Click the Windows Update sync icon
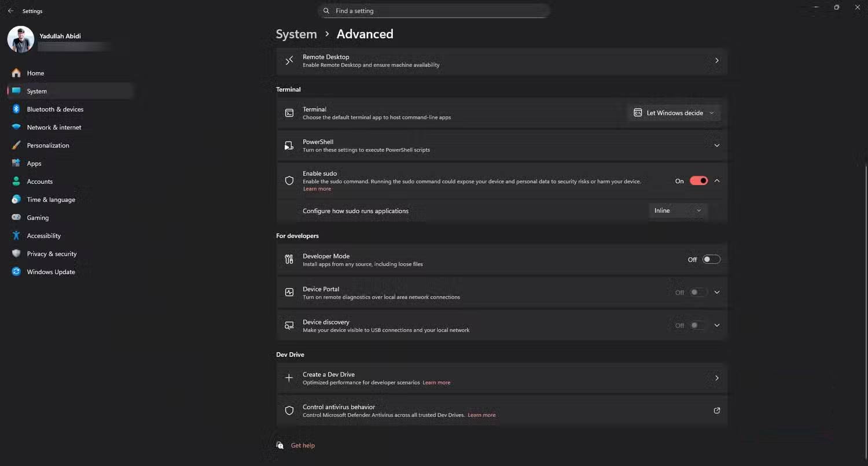The height and width of the screenshot is (466, 868). point(16,272)
